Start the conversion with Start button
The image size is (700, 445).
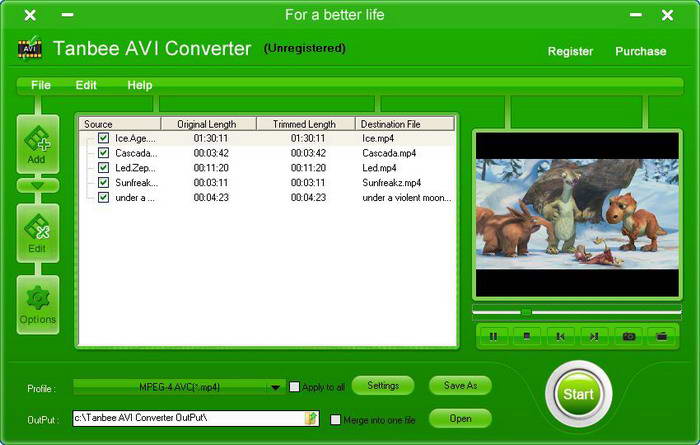(x=578, y=394)
